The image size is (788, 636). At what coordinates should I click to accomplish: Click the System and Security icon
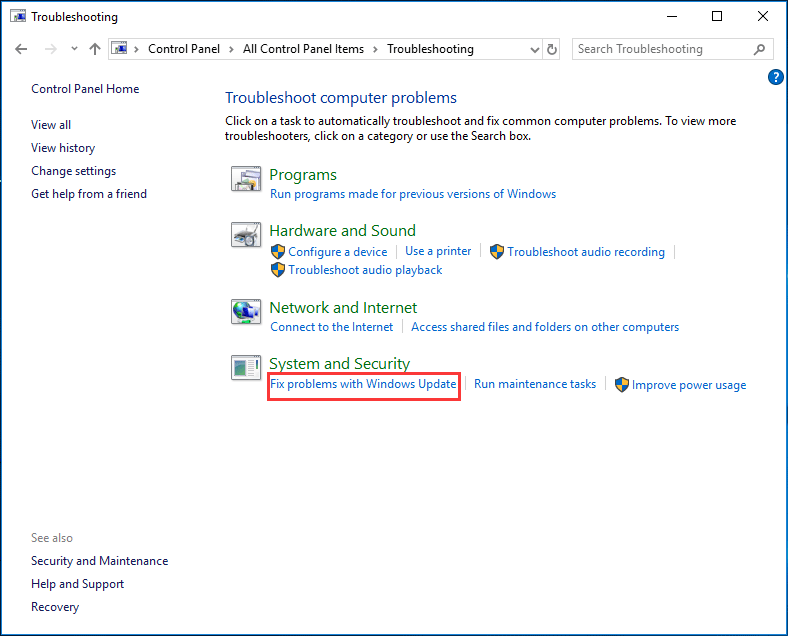[x=246, y=369]
